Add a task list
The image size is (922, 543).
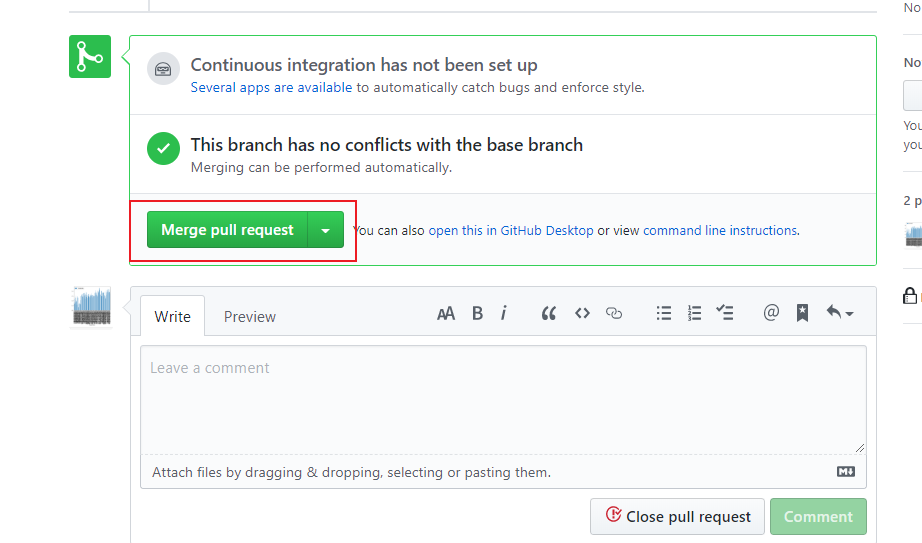click(724, 312)
